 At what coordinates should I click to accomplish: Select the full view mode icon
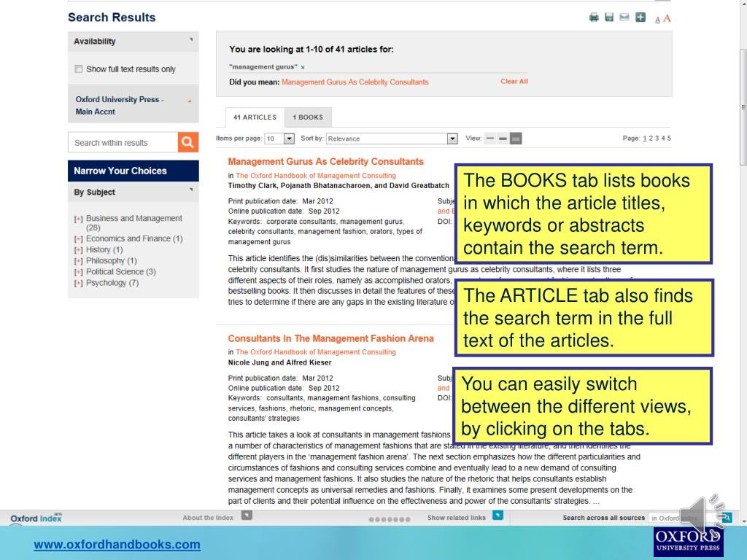point(516,139)
